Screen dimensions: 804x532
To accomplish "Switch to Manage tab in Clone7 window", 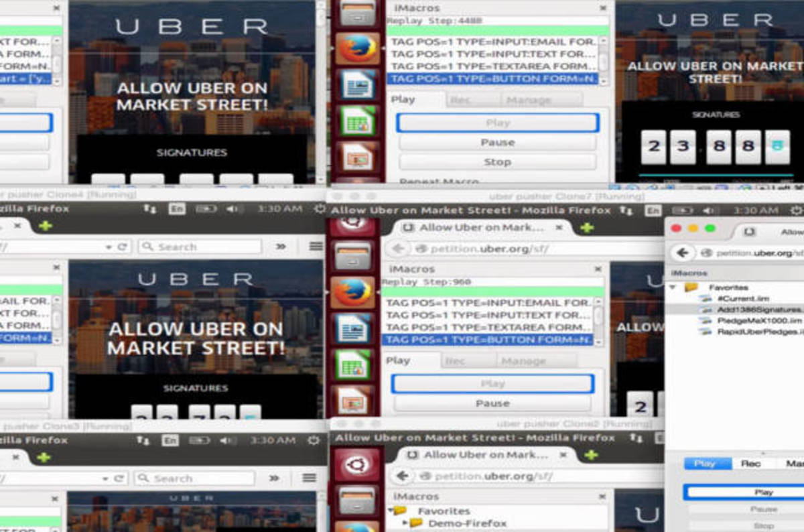I will [x=524, y=361].
